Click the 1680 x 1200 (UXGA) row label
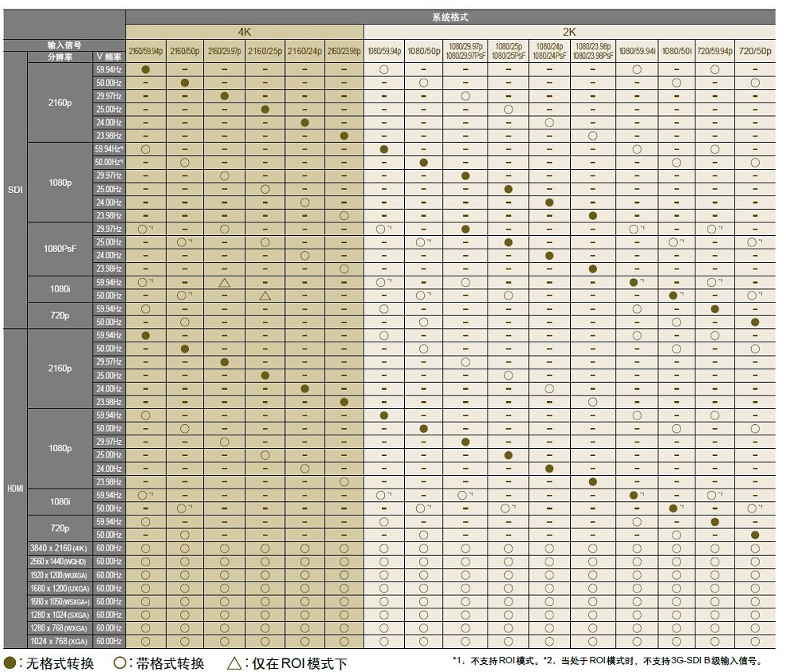The width and height of the screenshot is (786, 672). pyautogui.click(x=60, y=589)
